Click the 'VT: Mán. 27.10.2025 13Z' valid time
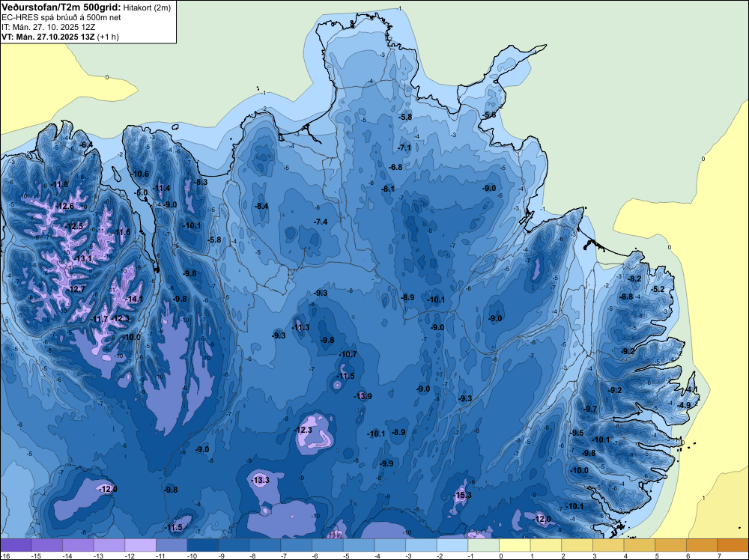The width and height of the screenshot is (749, 560). (x=48, y=37)
